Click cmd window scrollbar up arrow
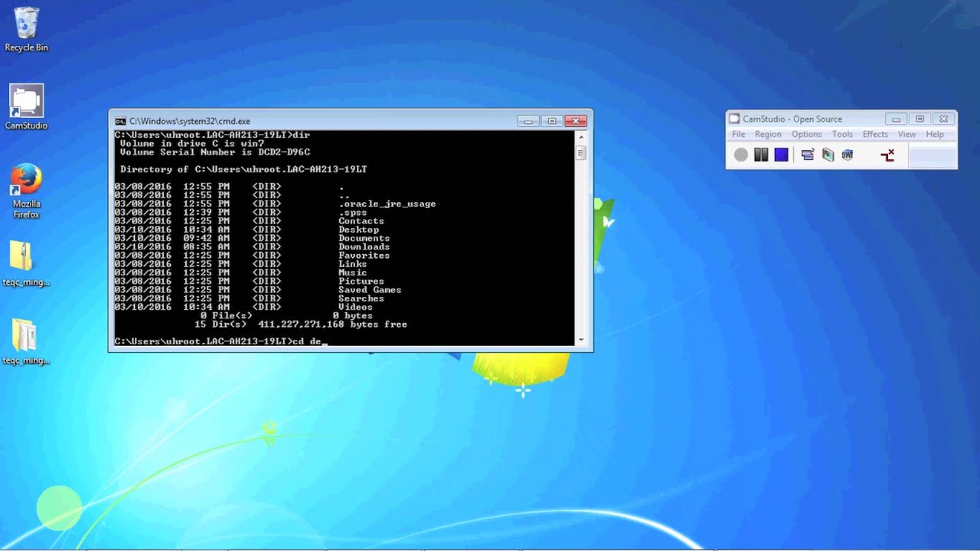This screenshot has width=980, height=551. point(581,137)
